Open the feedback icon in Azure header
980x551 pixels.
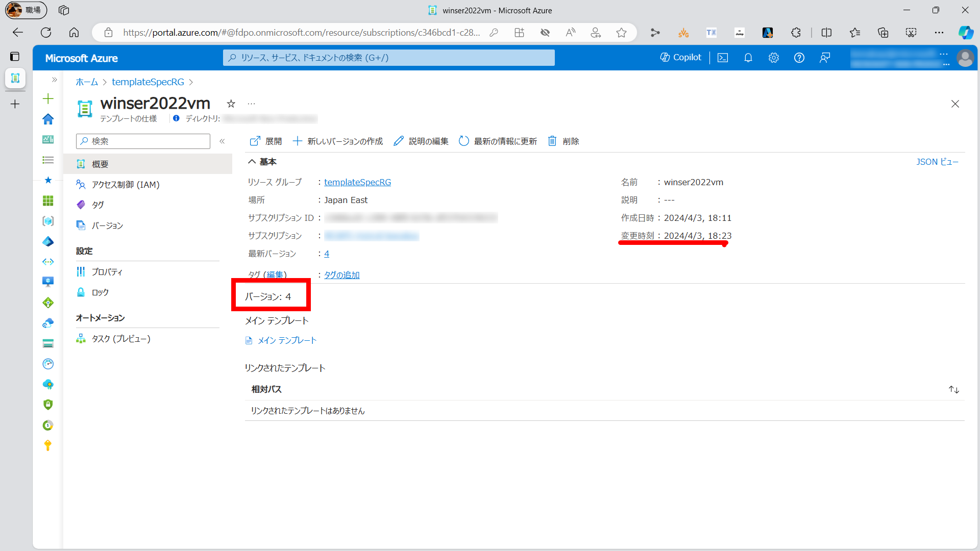point(825,58)
